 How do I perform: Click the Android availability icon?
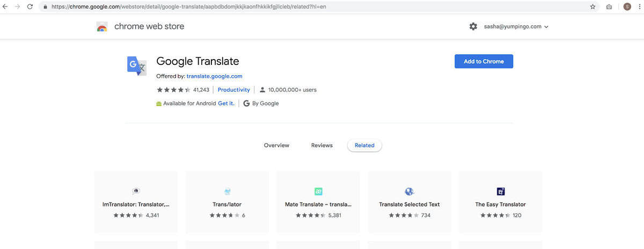[159, 104]
